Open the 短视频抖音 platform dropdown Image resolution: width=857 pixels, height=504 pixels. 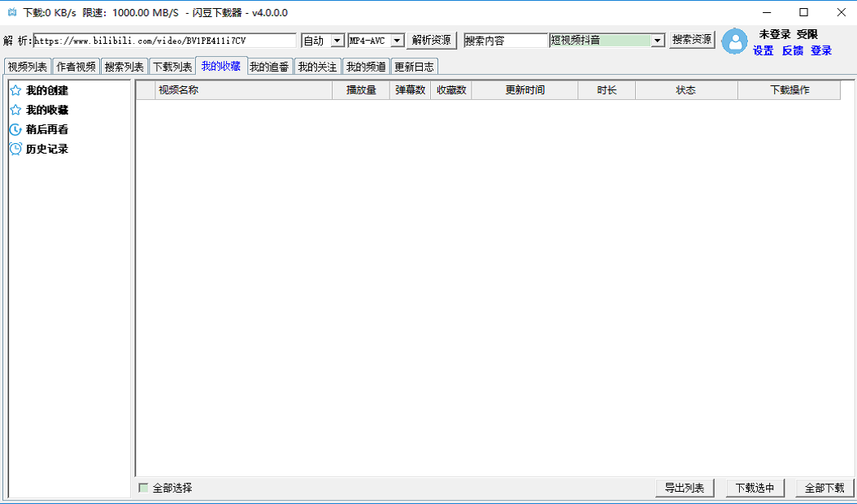pyautogui.click(x=608, y=39)
